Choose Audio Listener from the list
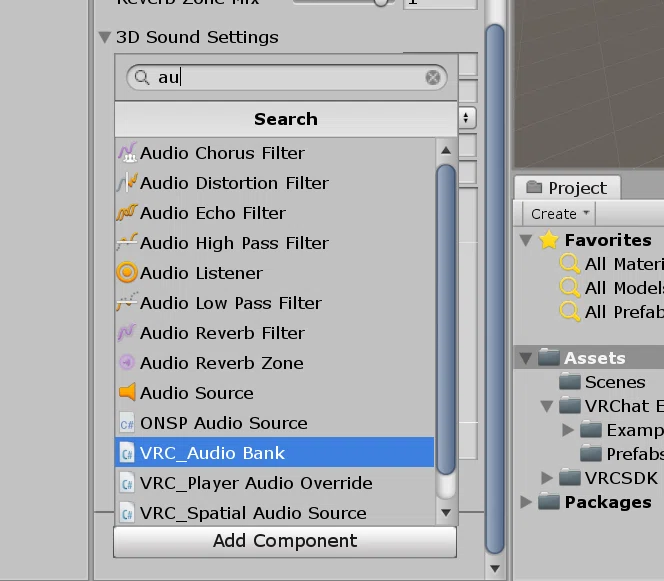The height and width of the screenshot is (581, 664). click(274, 273)
